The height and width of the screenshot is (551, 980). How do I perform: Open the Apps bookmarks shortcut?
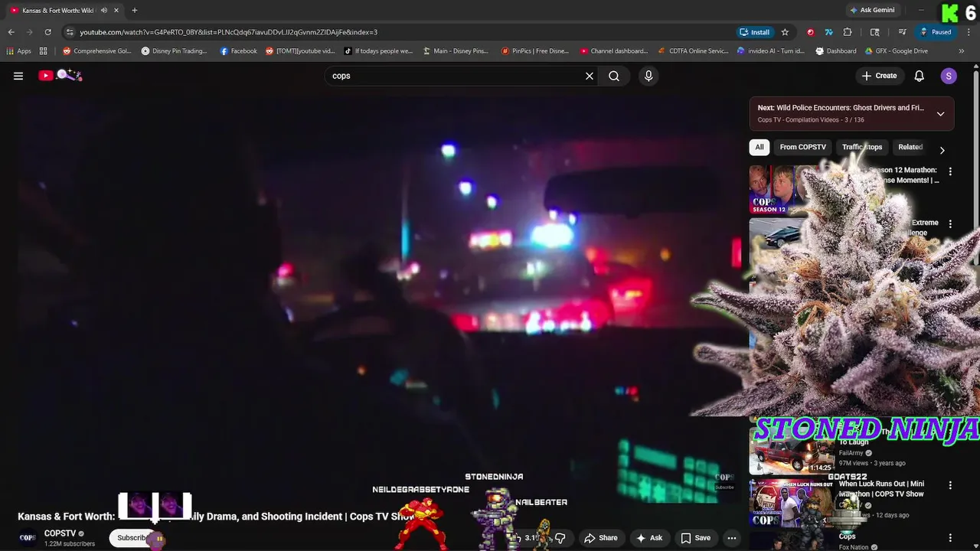[x=19, y=51]
